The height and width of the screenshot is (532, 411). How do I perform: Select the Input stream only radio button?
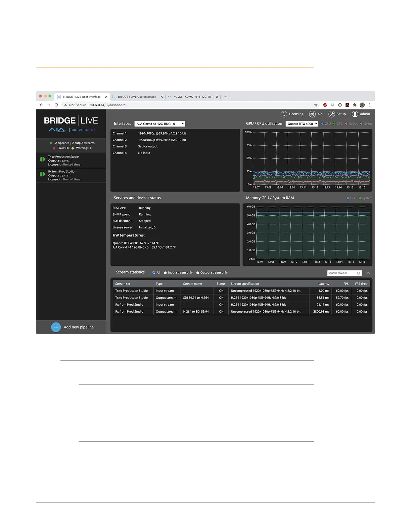165,273
